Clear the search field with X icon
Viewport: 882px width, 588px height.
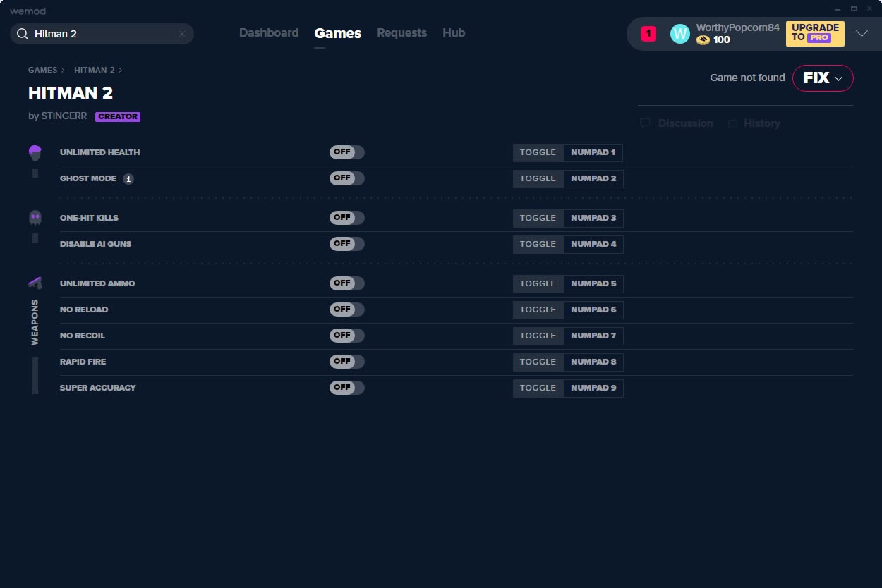pos(182,34)
